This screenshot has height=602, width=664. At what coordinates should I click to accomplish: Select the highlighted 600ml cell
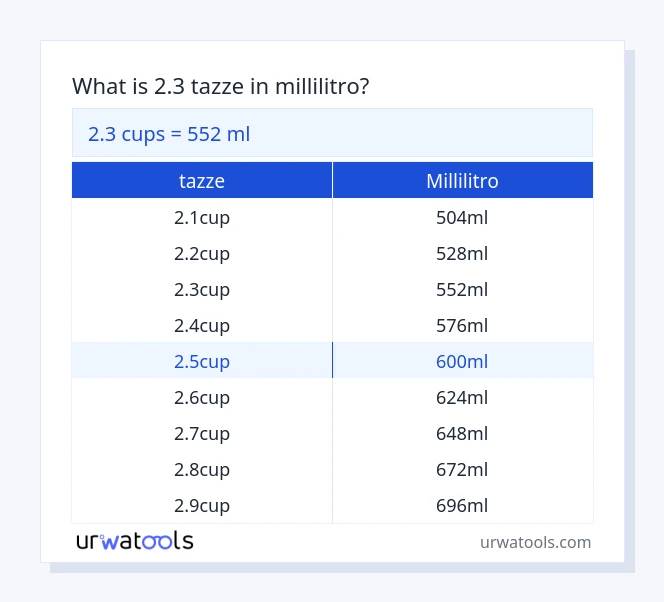pyautogui.click(x=462, y=361)
